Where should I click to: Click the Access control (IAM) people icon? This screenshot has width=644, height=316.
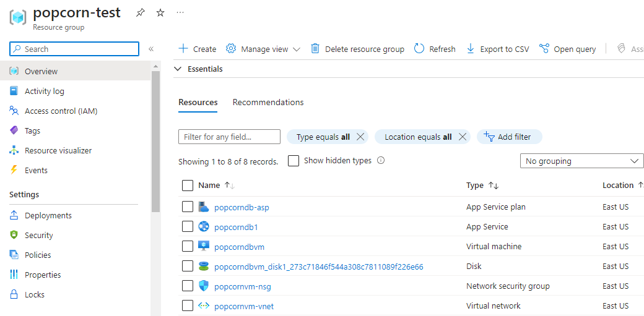14,111
